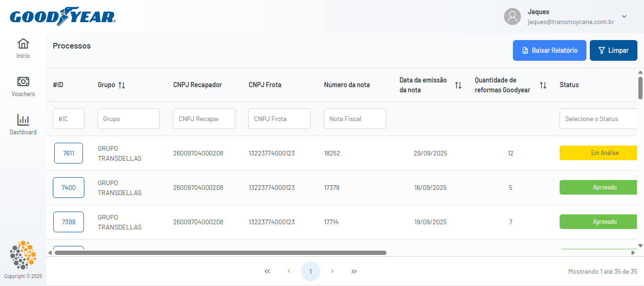Select page 1 in pagination

coord(311,271)
